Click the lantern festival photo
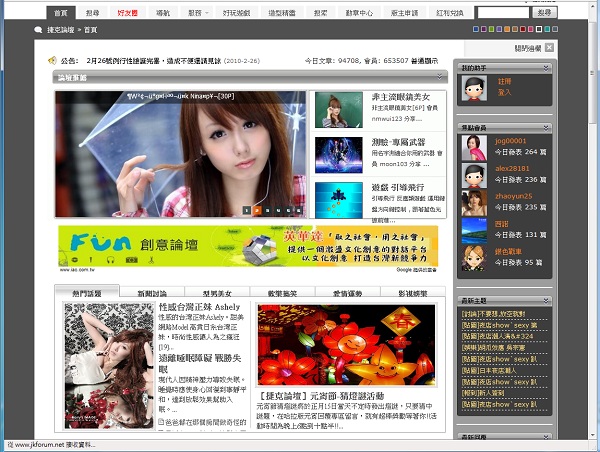600x452 pixels. point(347,345)
